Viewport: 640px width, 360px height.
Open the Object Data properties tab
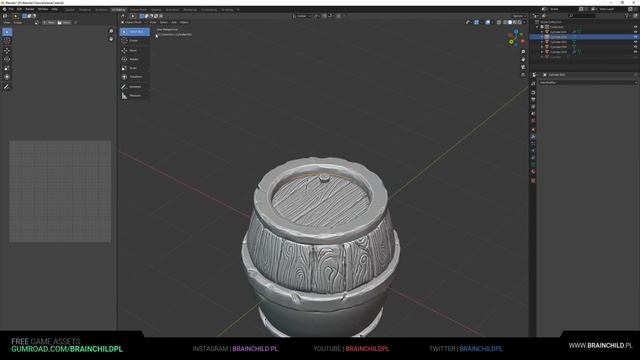[533, 164]
